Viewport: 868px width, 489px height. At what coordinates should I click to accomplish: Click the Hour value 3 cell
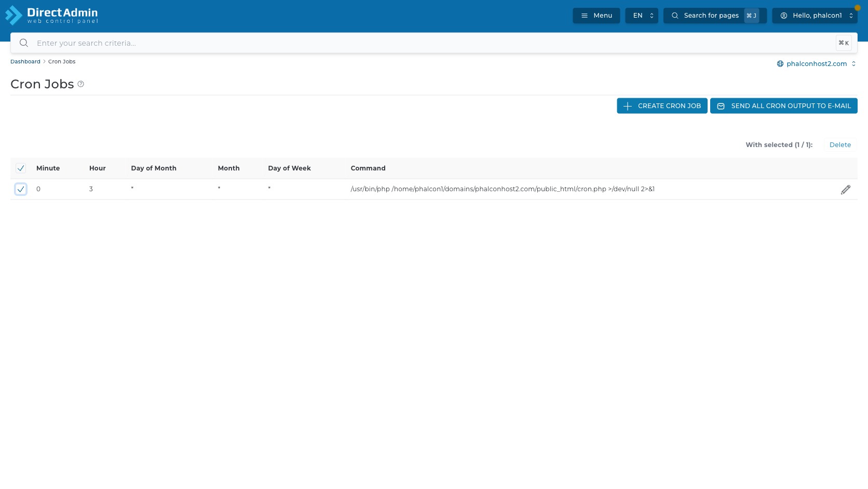[x=91, y=189]
